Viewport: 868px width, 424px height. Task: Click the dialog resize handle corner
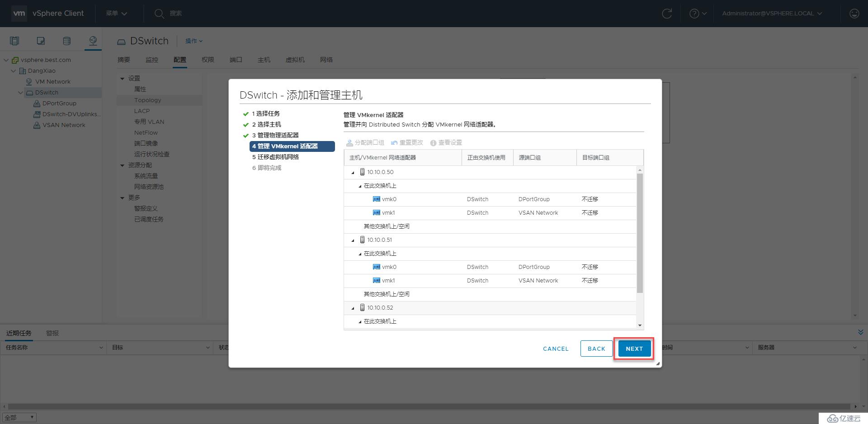coord(658,363)
